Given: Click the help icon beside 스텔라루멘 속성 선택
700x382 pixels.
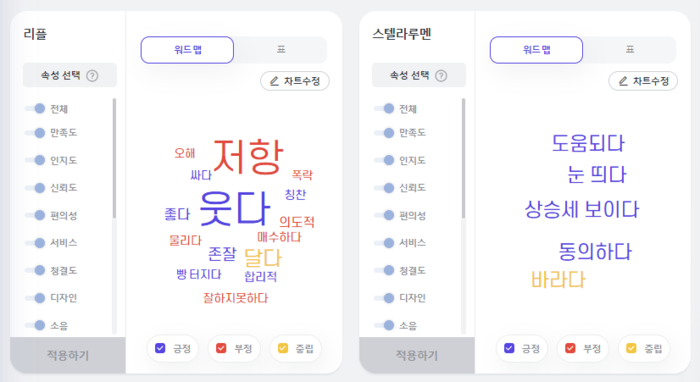Looking at the screenshot, I should [x=441, y=76].
